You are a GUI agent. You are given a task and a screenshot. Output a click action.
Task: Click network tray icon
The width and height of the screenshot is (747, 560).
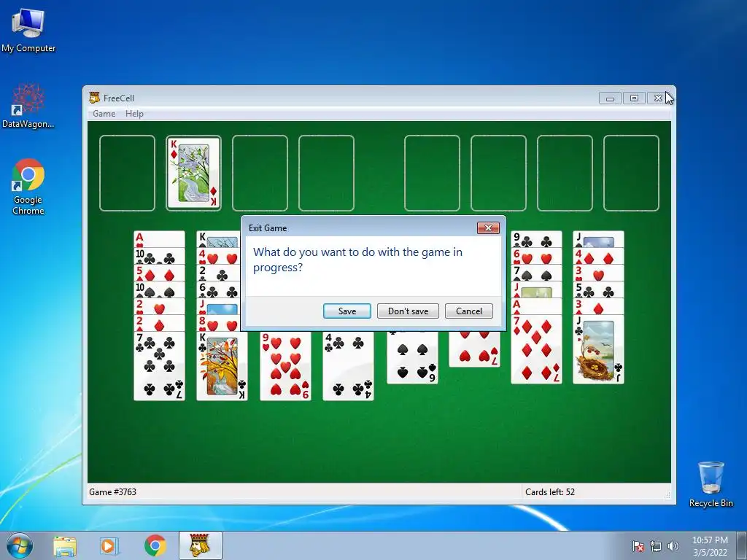pos(656,546)
